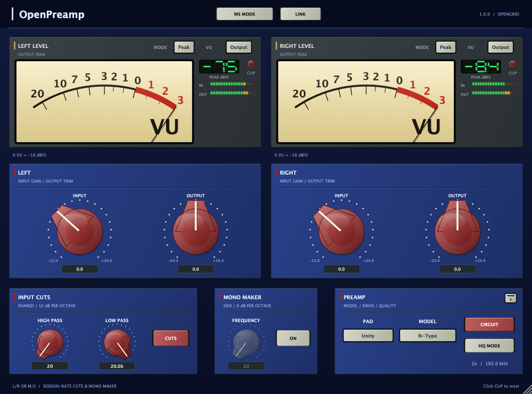The width and height of the screenshot is (532, 394).
Task: Select the Mono Maker frequency value field
Action: point(246,366)
